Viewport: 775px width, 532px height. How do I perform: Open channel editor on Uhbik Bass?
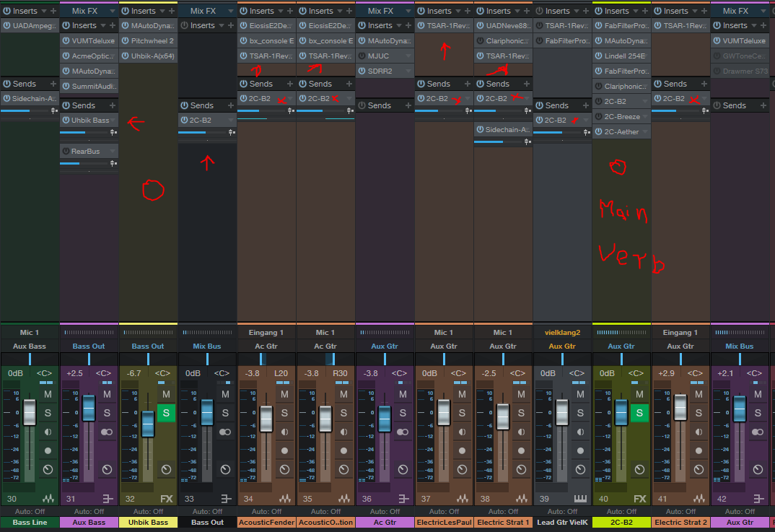pyautogui.click(x=166, y=469)
